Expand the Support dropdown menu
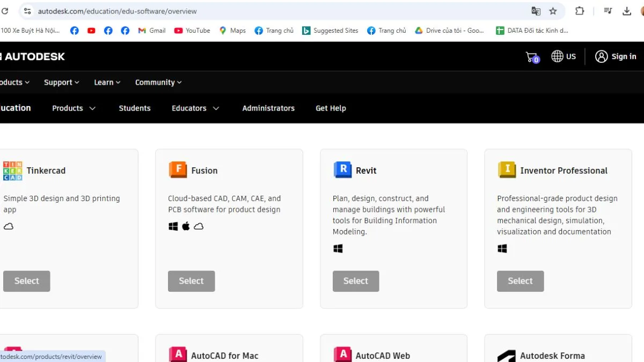This screenshot has height=362, width=644. (x=61, y=83)
